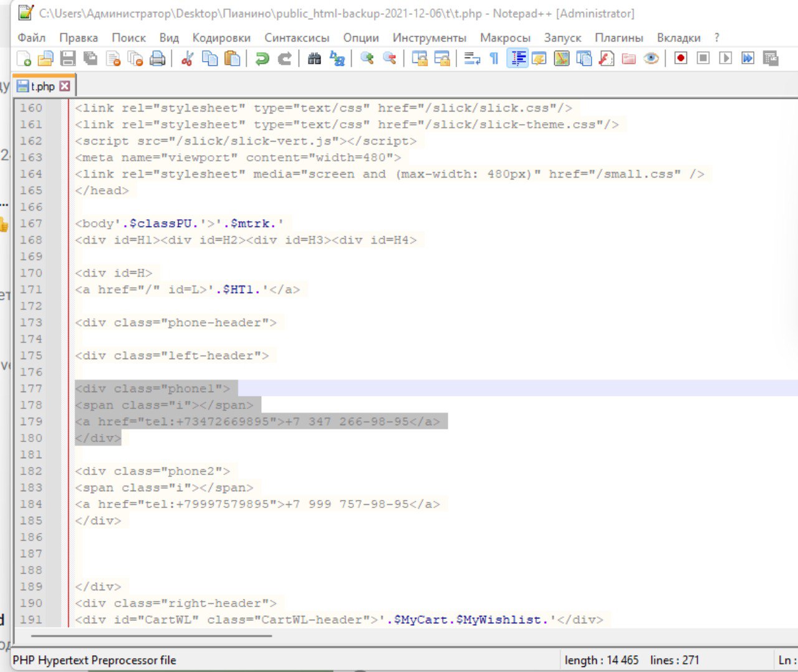Viewport: 798px width, 672px height.
Task: Click the $MyCart variable on line 191
Action: [421, 620]
